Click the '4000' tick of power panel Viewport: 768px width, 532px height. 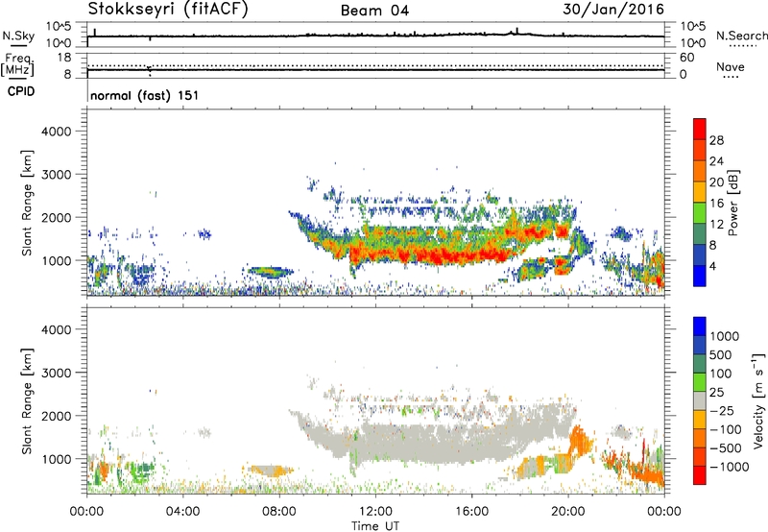tap(56, 132)
